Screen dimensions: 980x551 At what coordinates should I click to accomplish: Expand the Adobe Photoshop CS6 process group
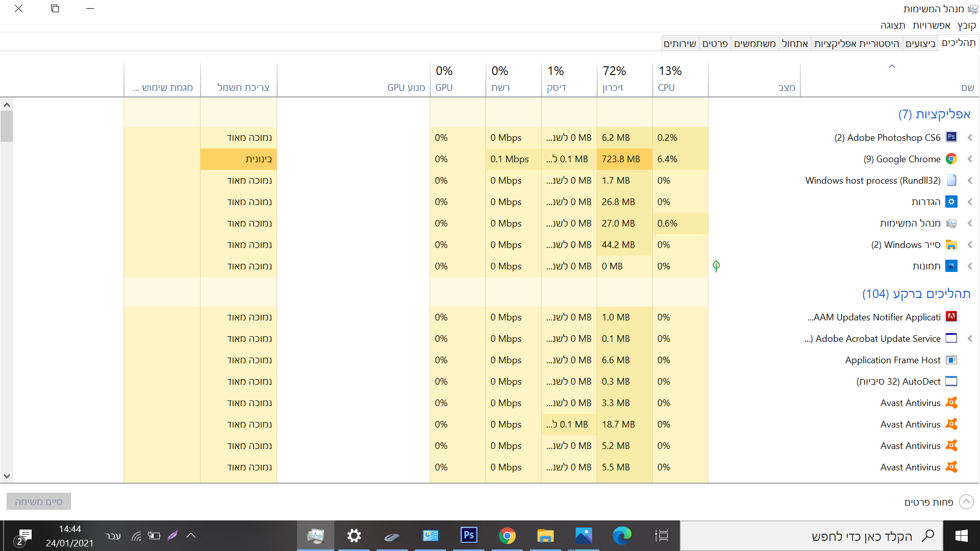pos(970,137)
